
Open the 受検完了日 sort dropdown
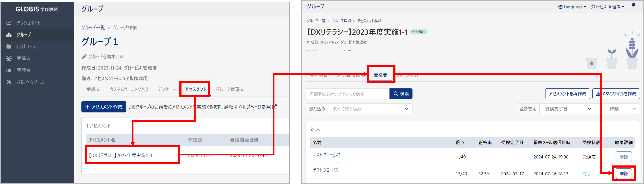pos(567,109)
